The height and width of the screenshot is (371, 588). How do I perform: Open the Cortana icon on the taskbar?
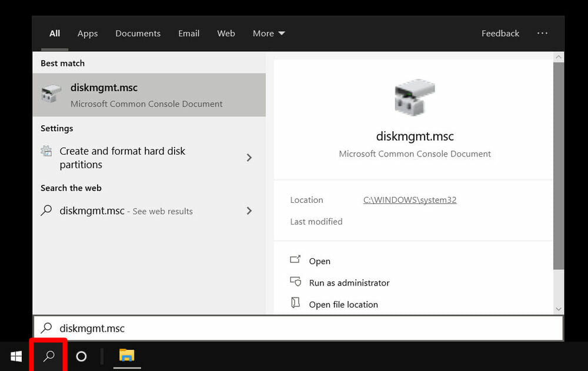[x=81, y=356]
